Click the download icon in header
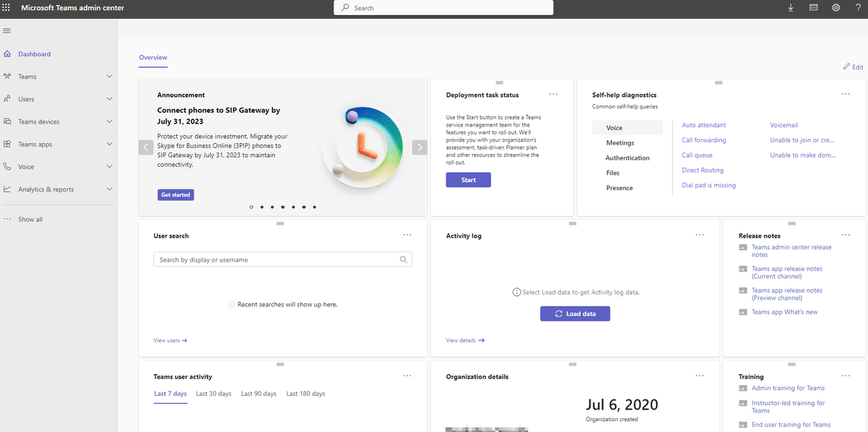868x432 pixels. (x=791, y=8)
